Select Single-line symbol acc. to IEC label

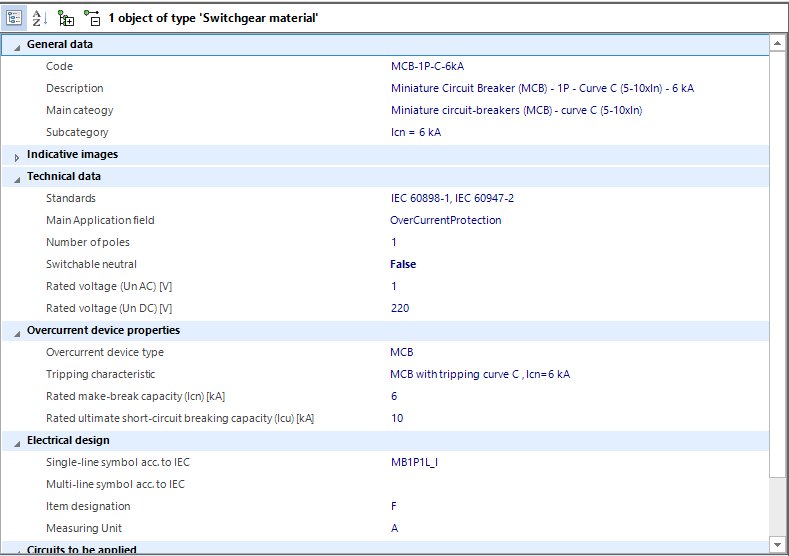click(118, 462)
